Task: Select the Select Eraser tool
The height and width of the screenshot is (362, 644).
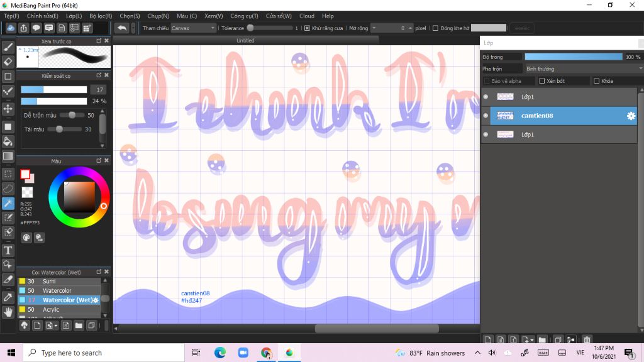Action: click(x=8, y=233)
